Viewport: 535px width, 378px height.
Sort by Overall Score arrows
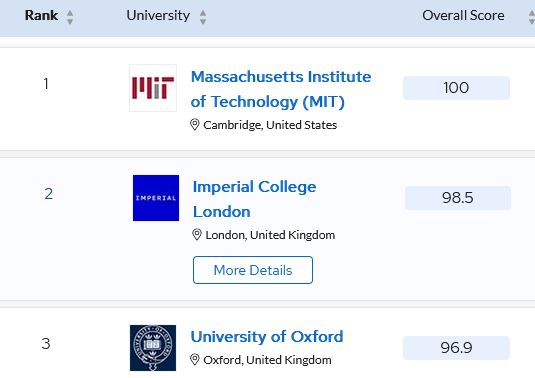[532, 17]
